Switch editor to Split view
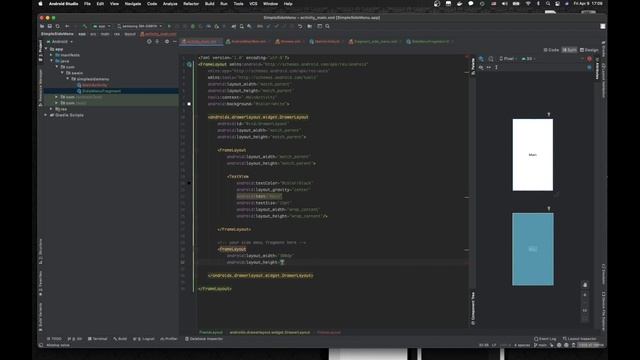The width and height of the screenshot is (640, 360). [x=570, y=50]
